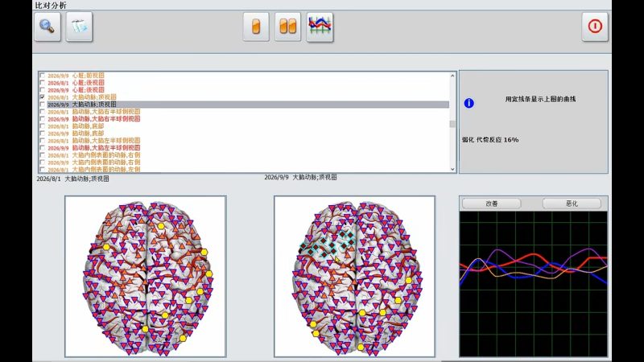Tick checkbox for 2026/9/9 心脏;後视图
This screenshot has height=362, width=644.
click(43, 90)
